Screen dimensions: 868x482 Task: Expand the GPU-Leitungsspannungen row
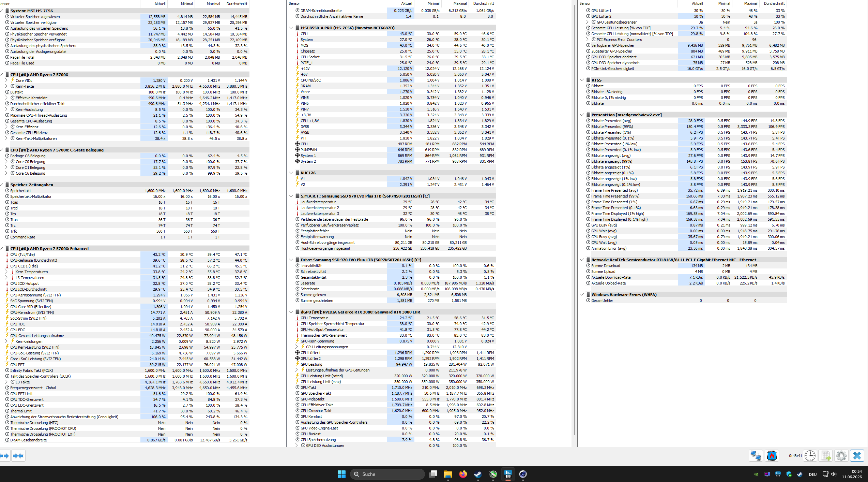pyautogui.click(x=296, y=347)
